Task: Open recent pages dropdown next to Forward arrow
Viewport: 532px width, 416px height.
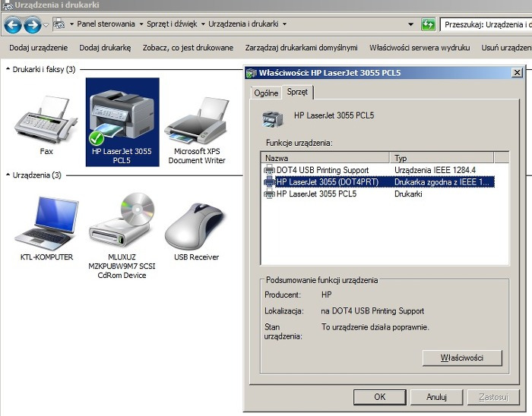Action: pyautogui.click(x=46, y=25)
